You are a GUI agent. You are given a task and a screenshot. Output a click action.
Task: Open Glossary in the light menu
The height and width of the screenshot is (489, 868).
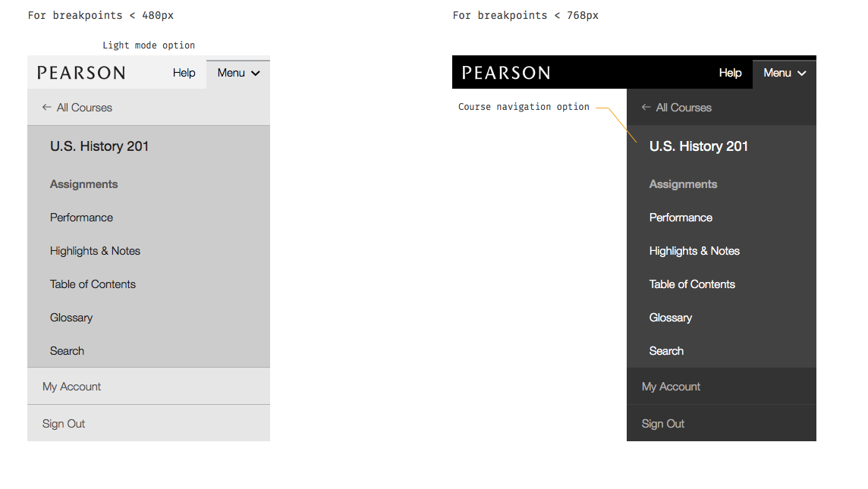coord(71,318)
